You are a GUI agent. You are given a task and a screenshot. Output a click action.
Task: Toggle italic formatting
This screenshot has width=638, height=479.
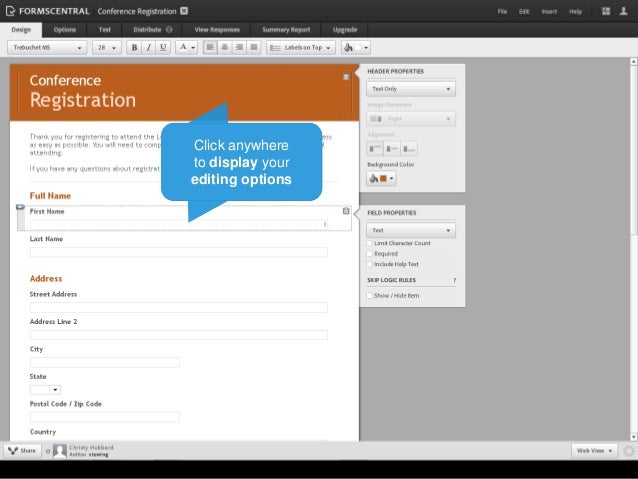149,48
